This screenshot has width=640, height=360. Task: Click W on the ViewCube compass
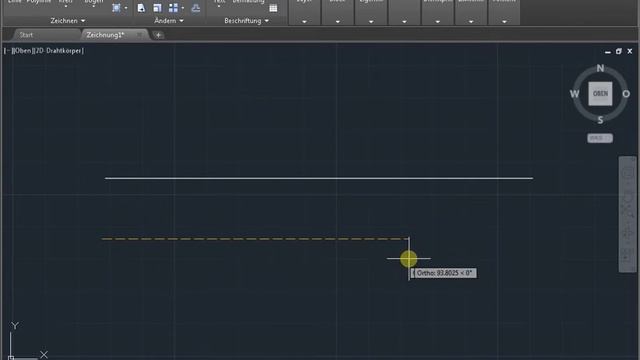point(574,94)
